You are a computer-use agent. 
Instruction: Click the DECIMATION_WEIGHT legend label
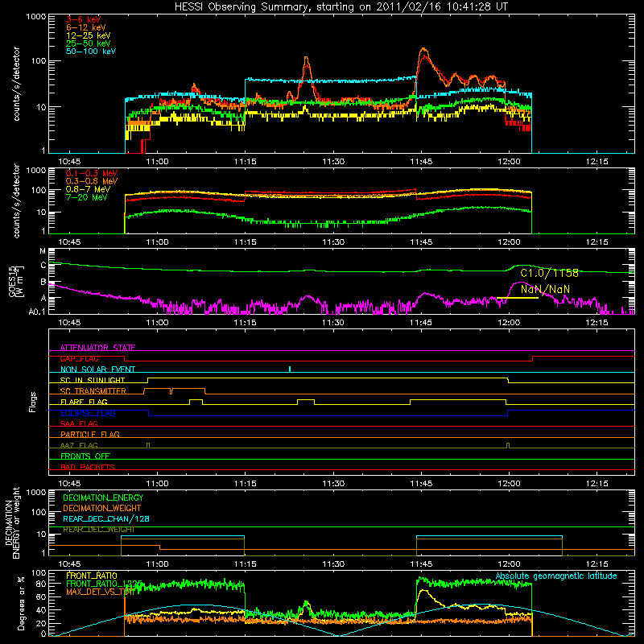102,509
